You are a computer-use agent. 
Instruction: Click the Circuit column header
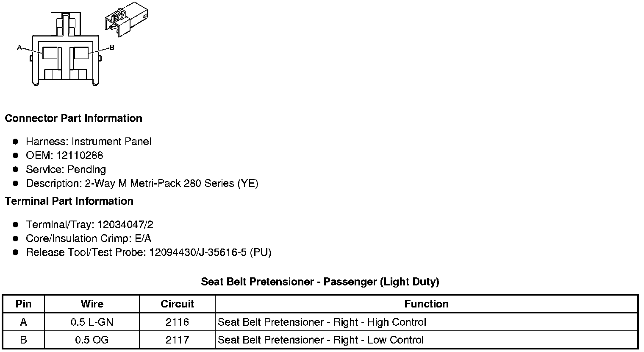(x=177, y=304)
